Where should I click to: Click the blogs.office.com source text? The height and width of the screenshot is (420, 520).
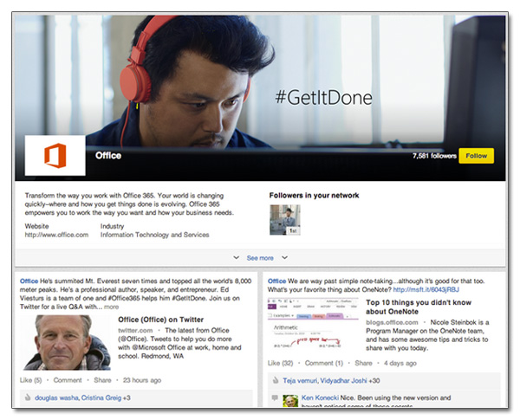[392, 322]
